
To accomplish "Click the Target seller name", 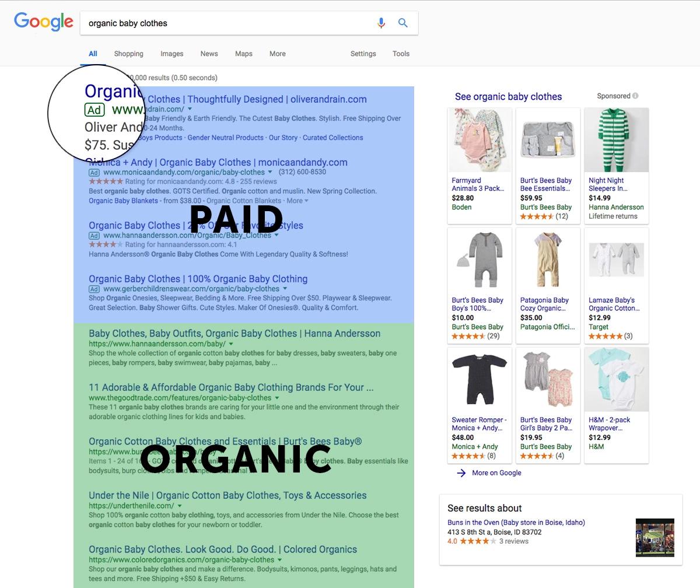I will coord(598,327).
